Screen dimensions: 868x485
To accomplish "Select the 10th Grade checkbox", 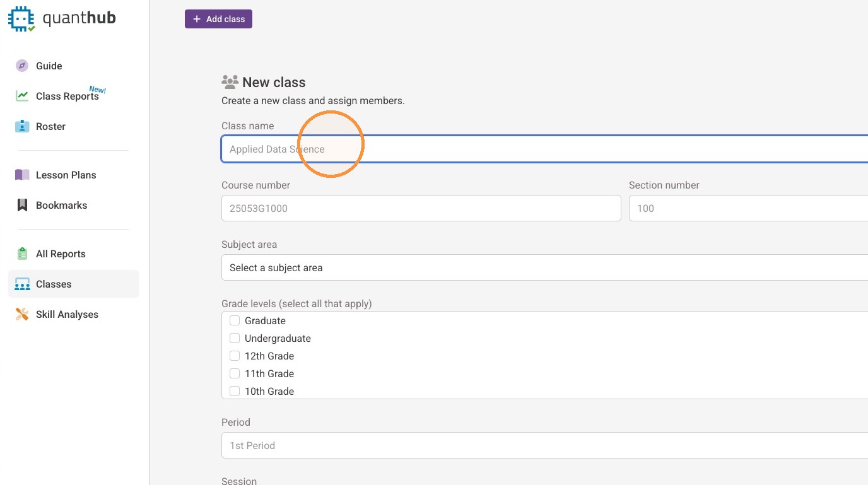I will pos(235,391).
